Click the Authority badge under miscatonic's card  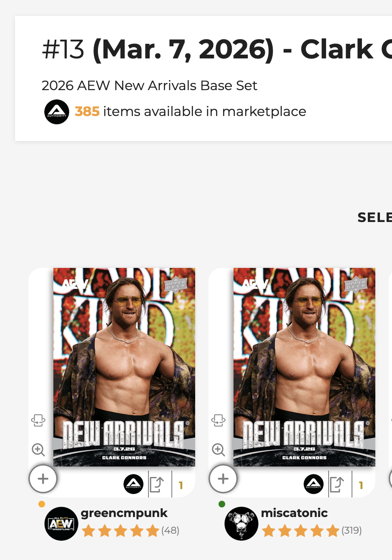[314, 484]
